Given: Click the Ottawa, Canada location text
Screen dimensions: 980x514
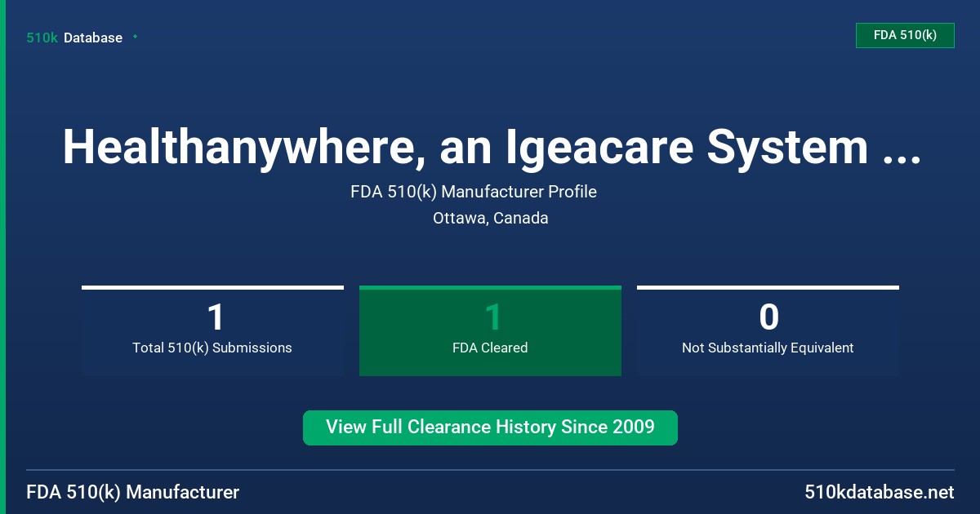Looking at the screenshot, I should click(490, 219).
